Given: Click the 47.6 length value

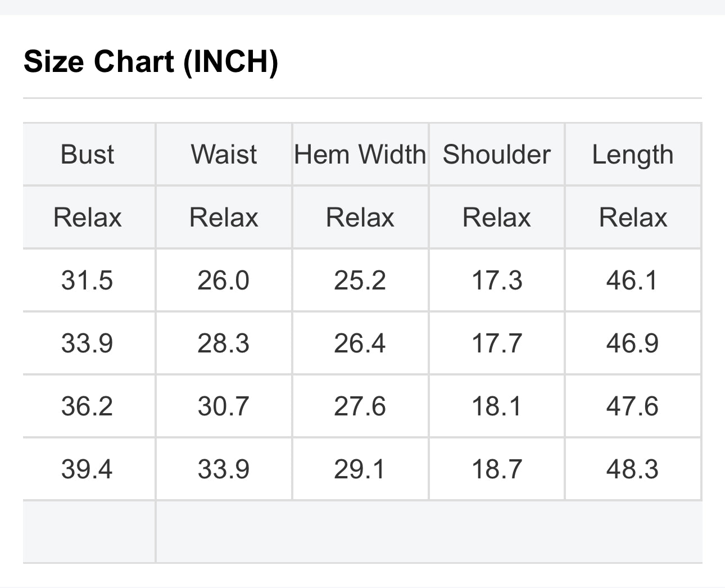Looking at the screenshot, I should 632,406.
